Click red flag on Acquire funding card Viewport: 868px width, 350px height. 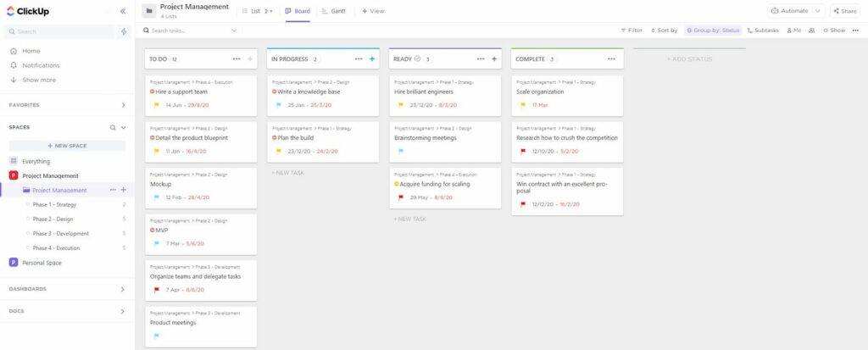(x=401, y=197)
